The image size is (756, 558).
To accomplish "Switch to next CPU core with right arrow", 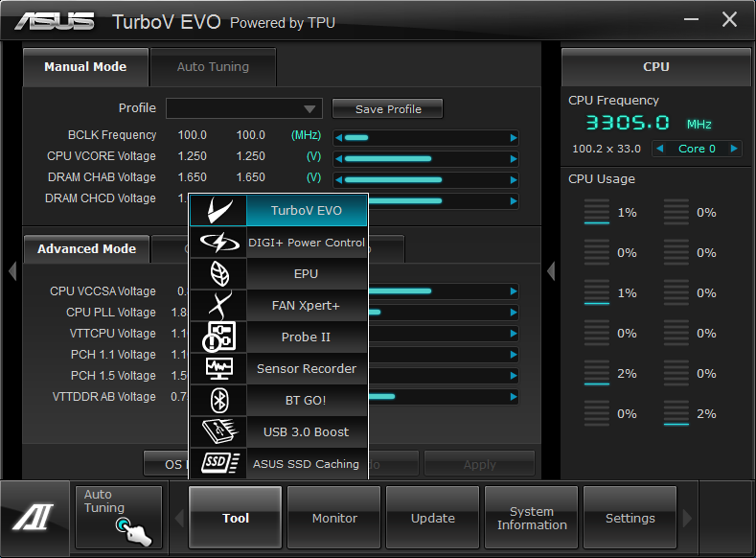I will pyautogui.click(x=734, y=149).
